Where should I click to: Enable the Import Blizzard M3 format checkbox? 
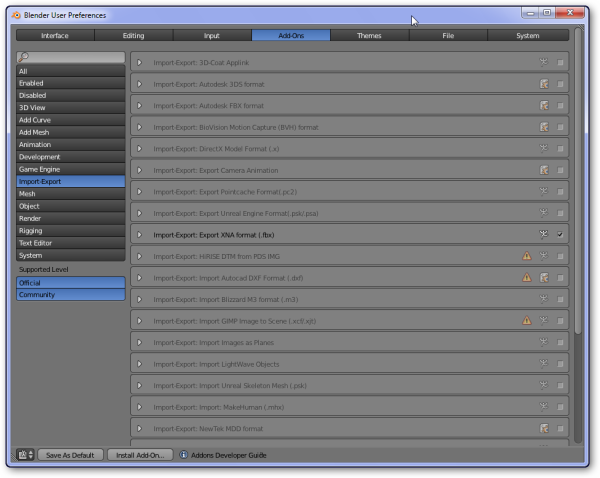tap(560, 299)
